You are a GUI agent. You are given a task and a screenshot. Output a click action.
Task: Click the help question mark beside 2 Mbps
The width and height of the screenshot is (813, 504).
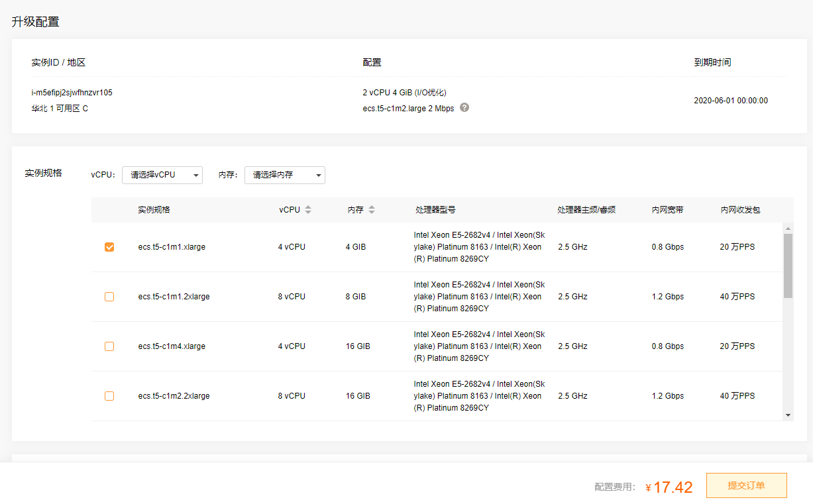point(464,108)
